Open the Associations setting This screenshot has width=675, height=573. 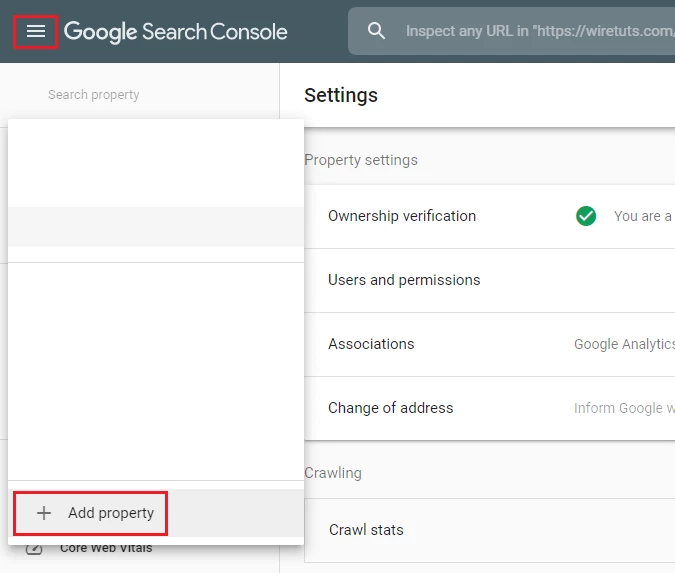coord(371,344)
